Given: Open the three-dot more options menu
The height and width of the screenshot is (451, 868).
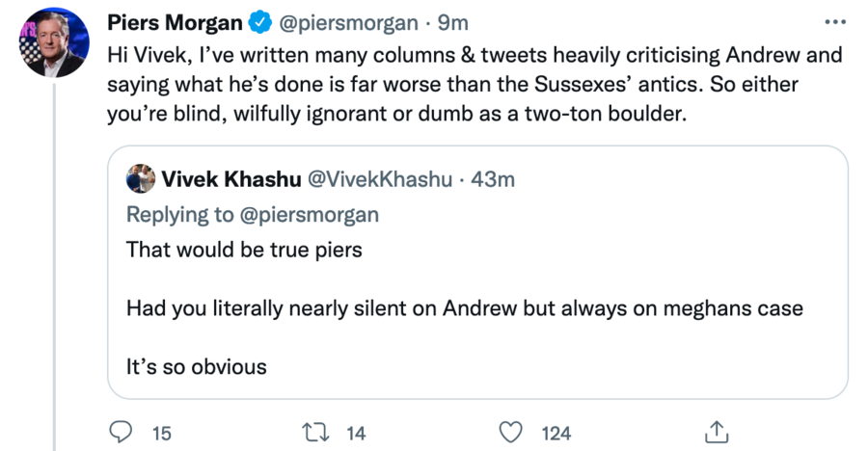Looking at the screenshot, I should click(835, 22).
